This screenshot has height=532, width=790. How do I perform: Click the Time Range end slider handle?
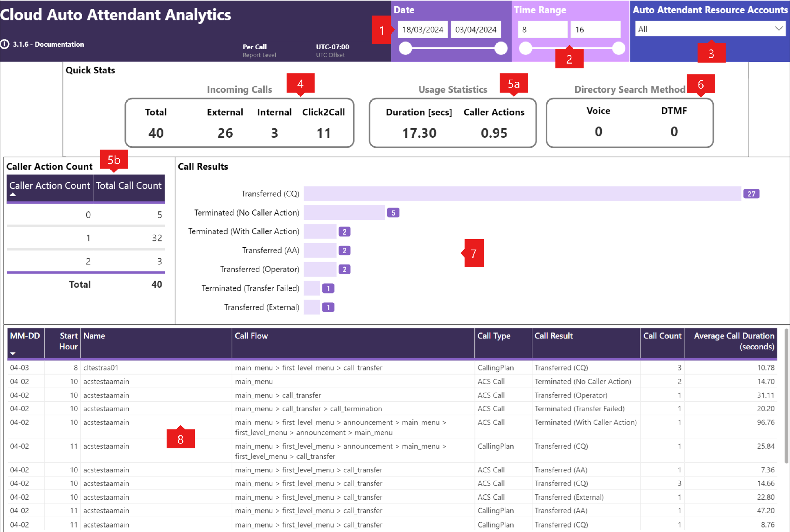coord(618,48)
